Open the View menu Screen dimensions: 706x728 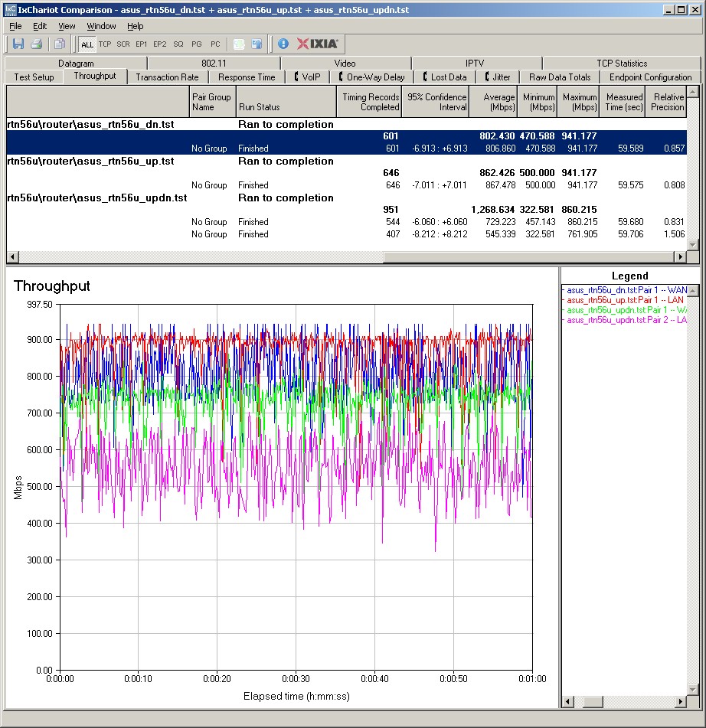(67, 26)
